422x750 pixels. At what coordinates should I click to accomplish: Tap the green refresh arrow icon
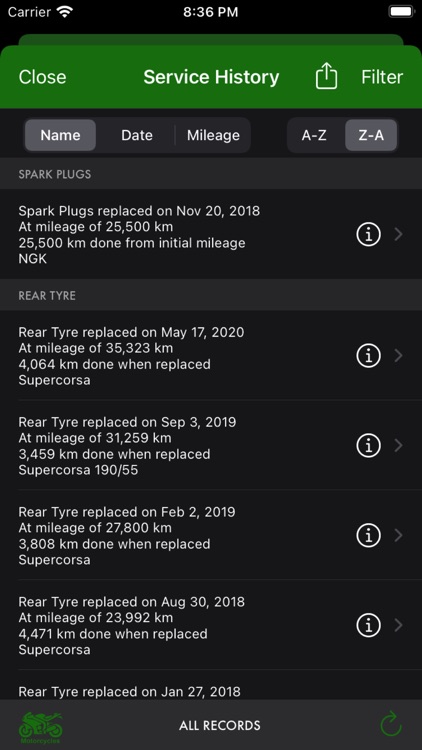[x=391, y=725]
